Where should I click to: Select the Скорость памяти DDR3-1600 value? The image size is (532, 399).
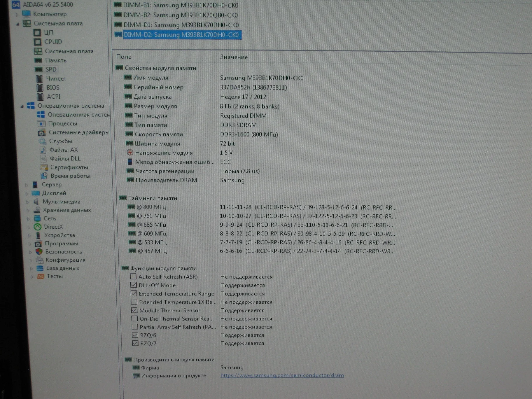249,134
